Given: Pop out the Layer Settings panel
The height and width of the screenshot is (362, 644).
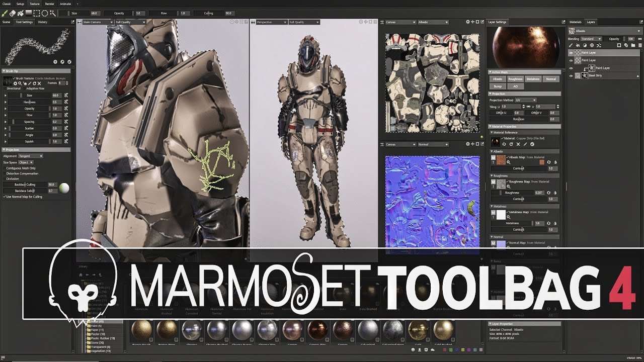Looking at the screenshot, I should [563, 22].
